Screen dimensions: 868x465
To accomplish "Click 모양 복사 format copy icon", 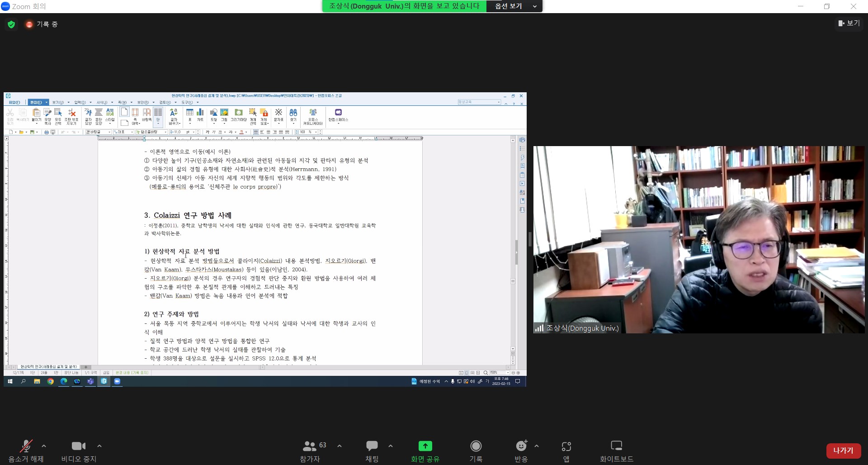I will (48, 117).
